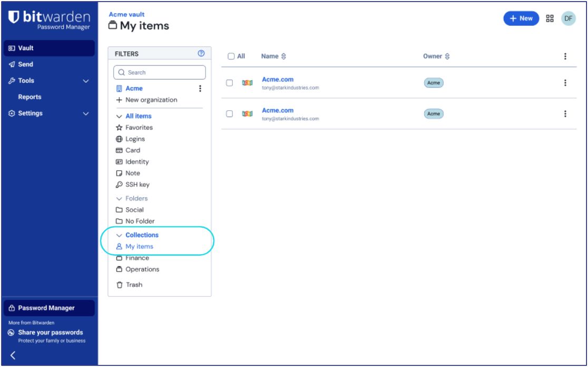The image size is (588, 367).
Task: Click the New button to add item
Action: (x=521, y=18)
